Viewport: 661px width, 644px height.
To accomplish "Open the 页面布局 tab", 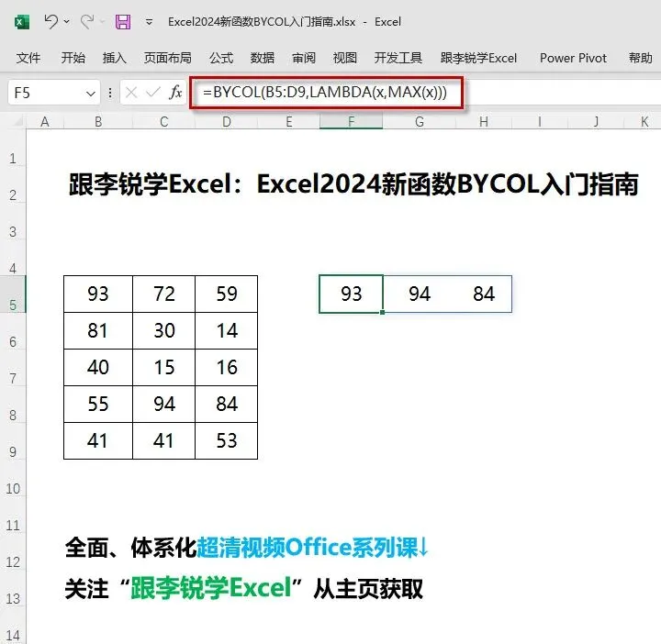I will point(168,58).
